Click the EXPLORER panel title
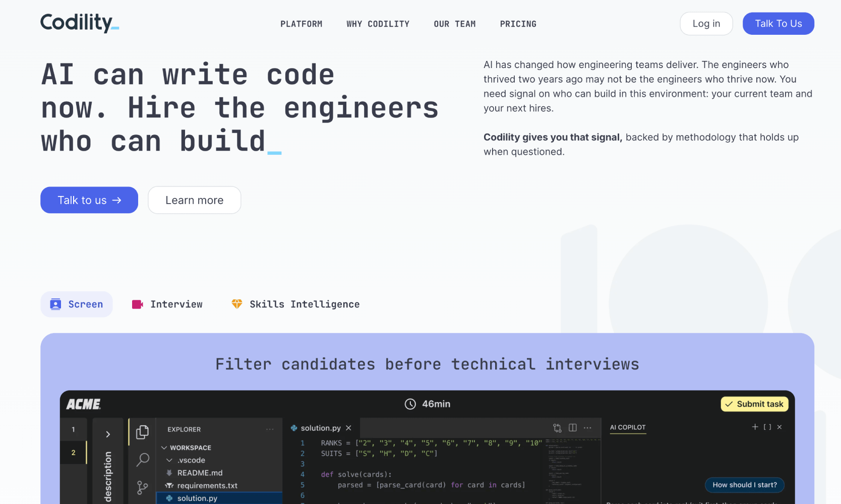 [x=184, y=429]
